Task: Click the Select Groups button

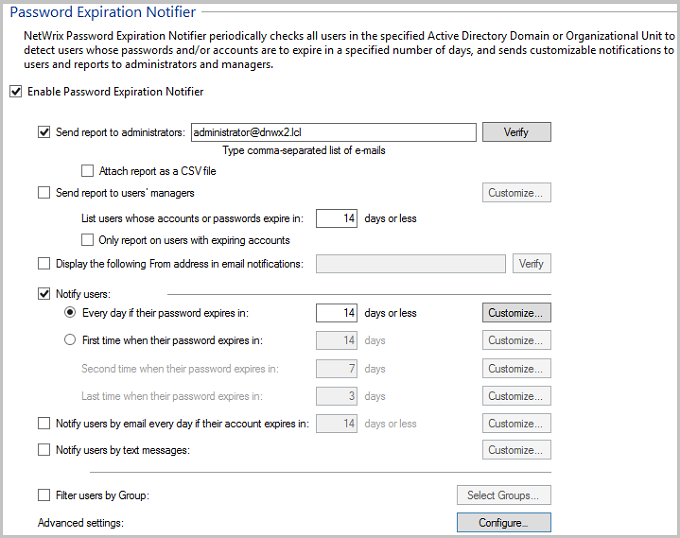Action: click(x=504, y=495)
